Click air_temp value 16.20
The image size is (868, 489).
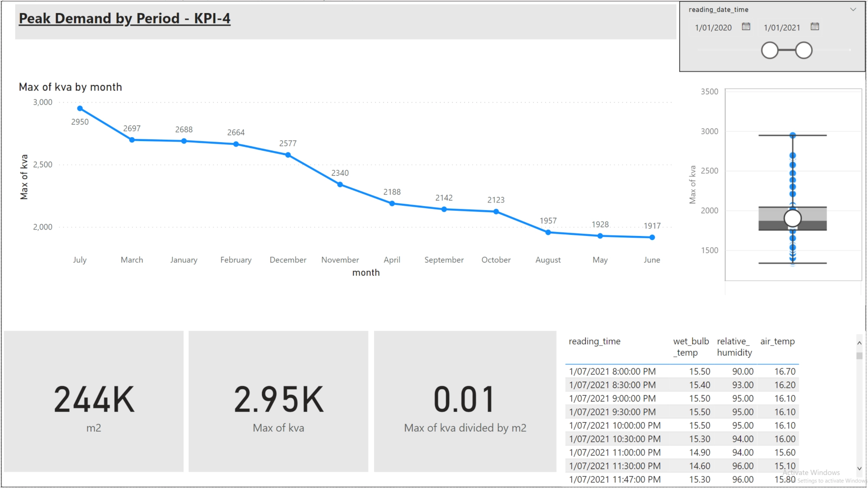(785, 385)
